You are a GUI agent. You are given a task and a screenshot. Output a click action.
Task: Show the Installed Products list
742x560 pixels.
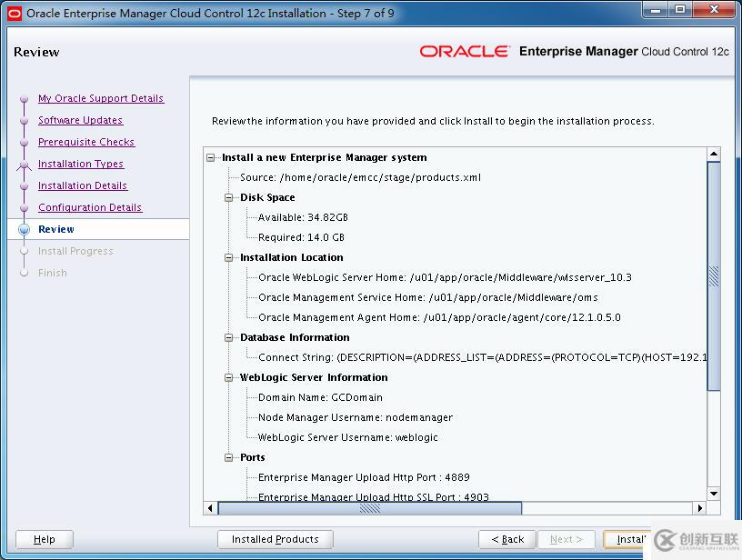click(x=275, y=539)
